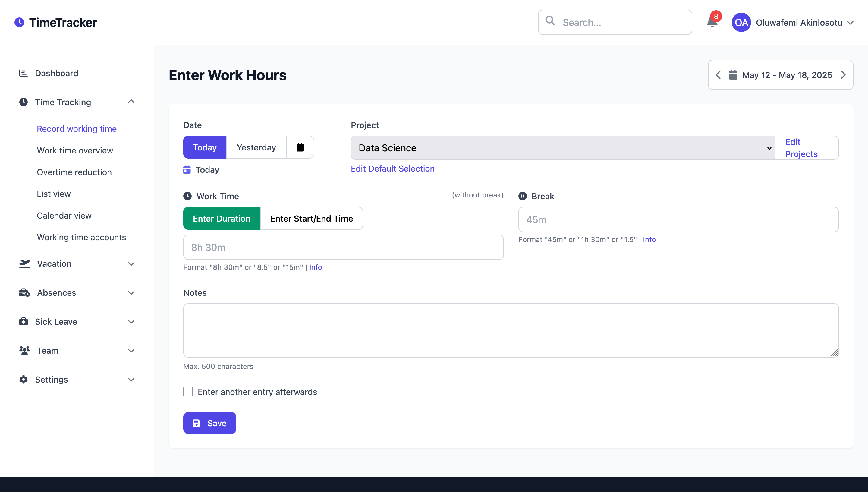Screen dimensions: 868x492
Task: Click the OA user avatar
Action: 741,22
